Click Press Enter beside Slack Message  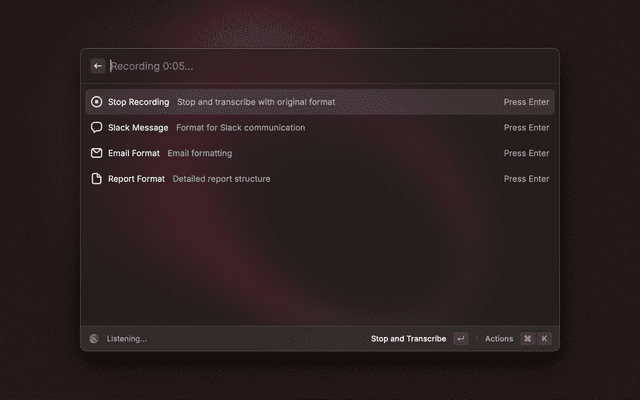526,128
